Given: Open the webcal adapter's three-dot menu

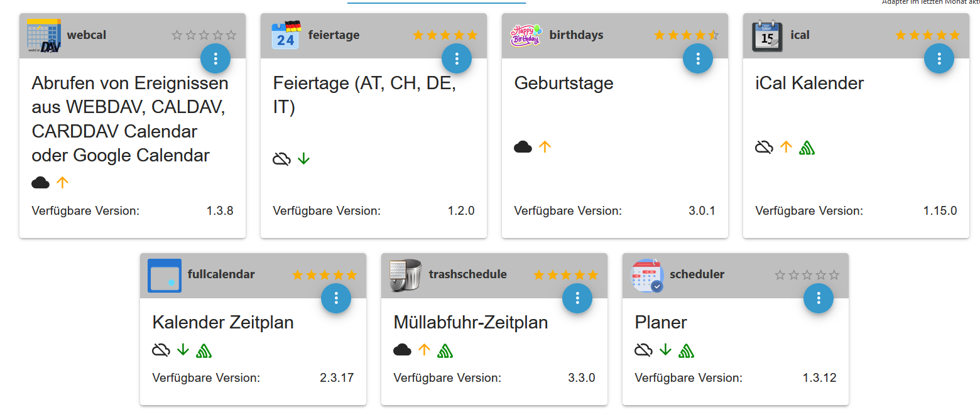Looking at the screenshot, I should tap(215, 58).
